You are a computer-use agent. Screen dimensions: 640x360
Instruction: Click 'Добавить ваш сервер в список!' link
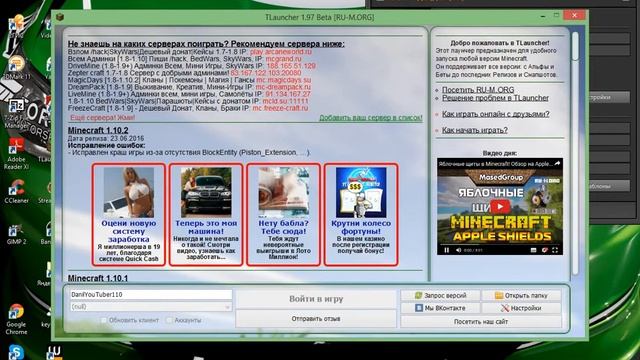(x=371, y=118)
